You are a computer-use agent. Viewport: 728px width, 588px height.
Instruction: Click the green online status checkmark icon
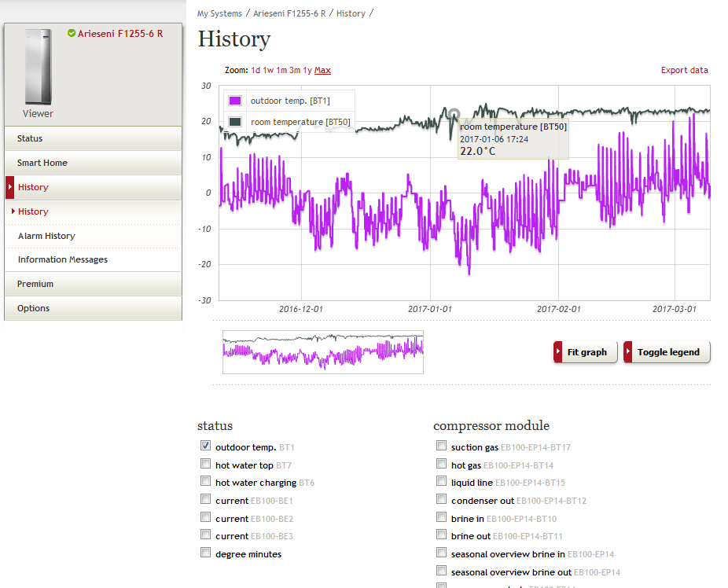pyautogui.click(x=72, y=33)
